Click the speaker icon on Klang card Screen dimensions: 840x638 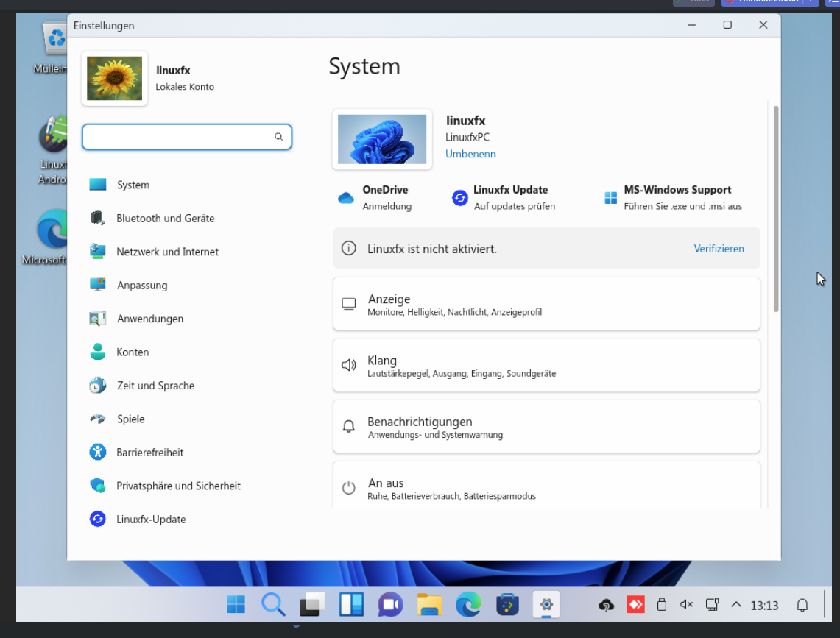349,365
